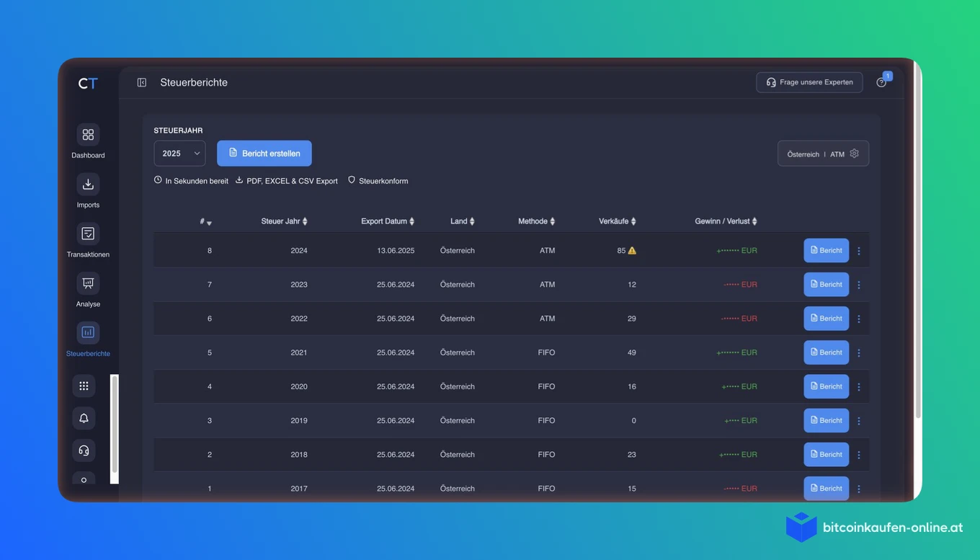The image size is (980, 560).
Task: Click Frage unsere Experten button
Action: click(x=809, y=82)
